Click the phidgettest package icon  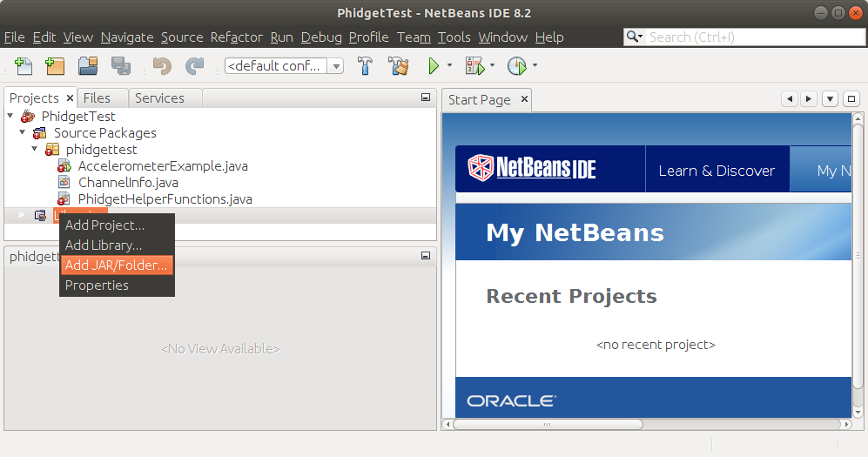[52, 150]
